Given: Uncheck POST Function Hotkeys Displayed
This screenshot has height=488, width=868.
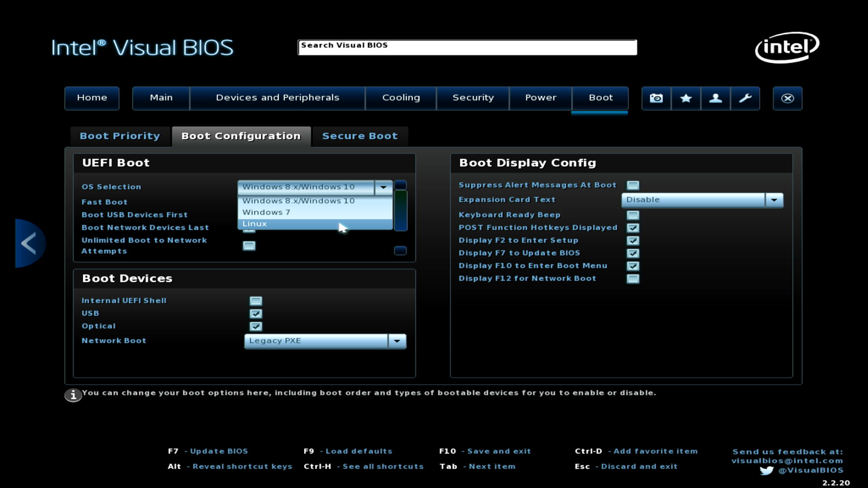Looking at the screenshot, I should coord(633,228).
